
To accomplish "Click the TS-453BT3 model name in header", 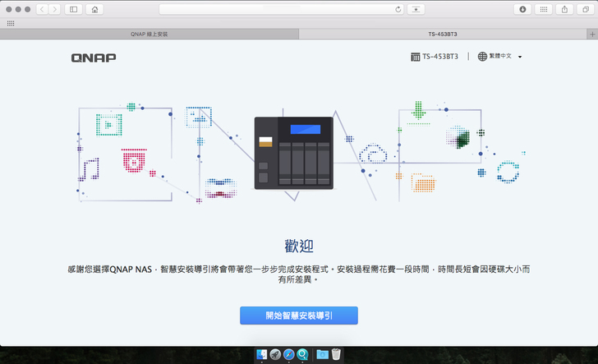I will click(440, 57).
